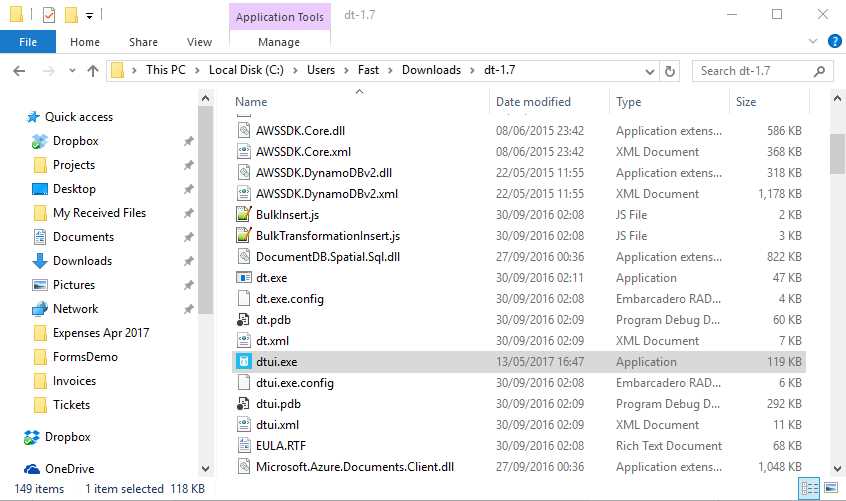Click the pin icon beside Projects
846x501 pixels.
(x=188, y=165)
